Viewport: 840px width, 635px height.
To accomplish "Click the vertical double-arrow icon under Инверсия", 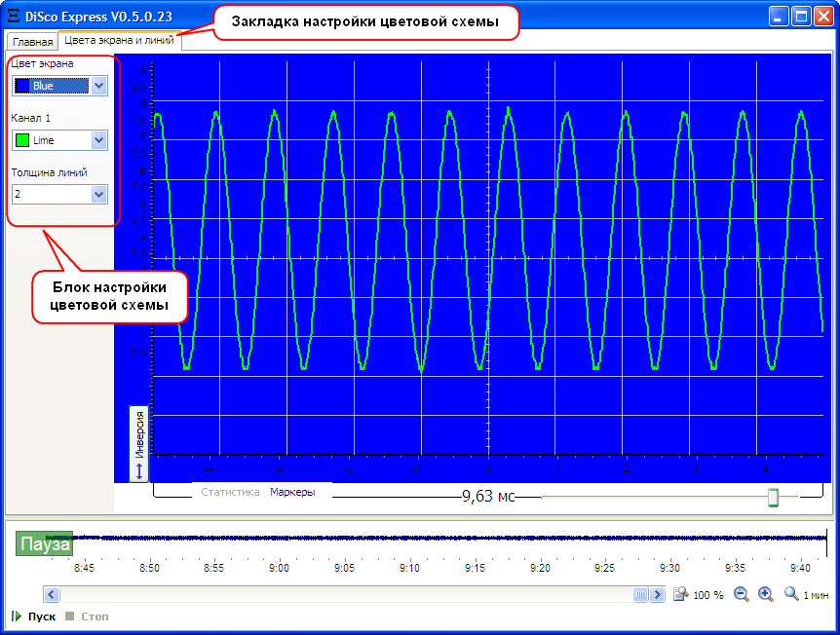I will [x=138, y=471].
